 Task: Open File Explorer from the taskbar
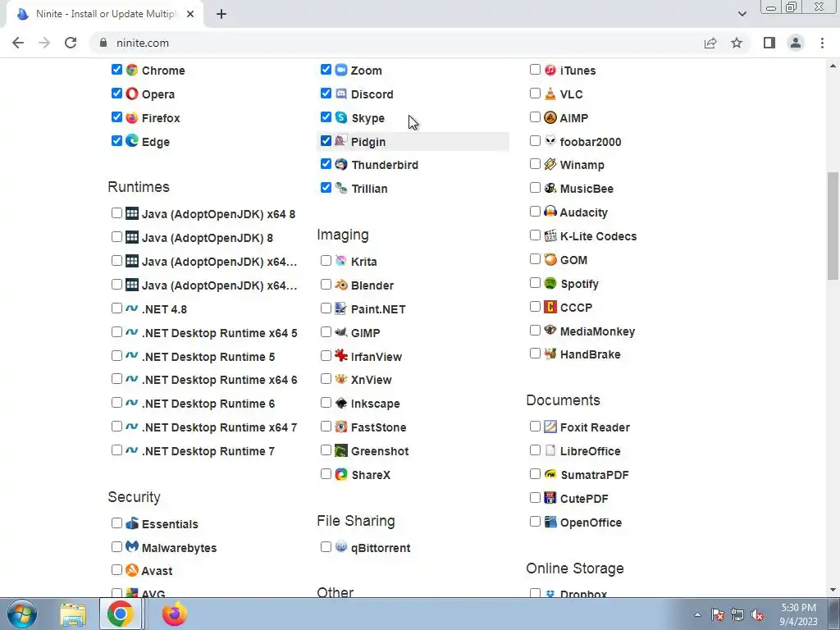click(73, 614)
